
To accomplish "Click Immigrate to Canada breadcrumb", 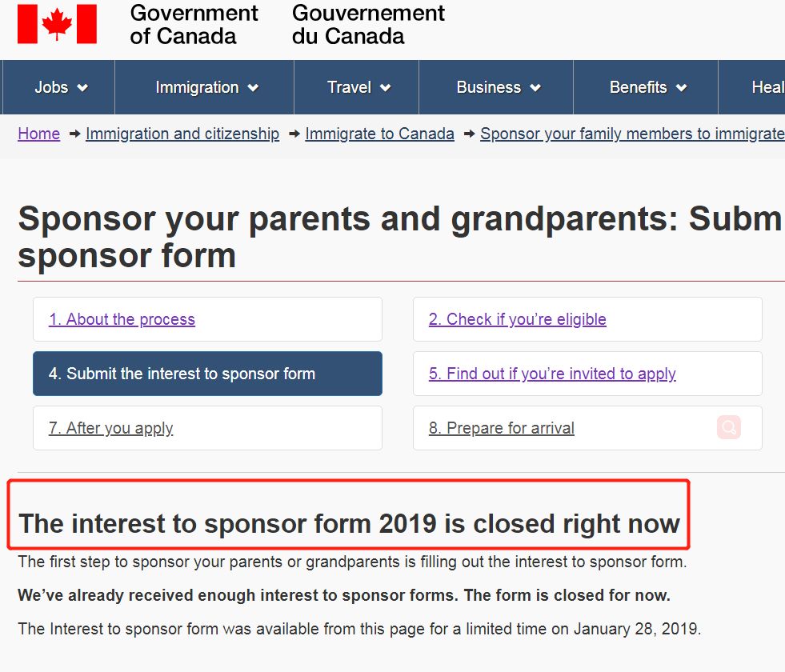I will (379, 134).
